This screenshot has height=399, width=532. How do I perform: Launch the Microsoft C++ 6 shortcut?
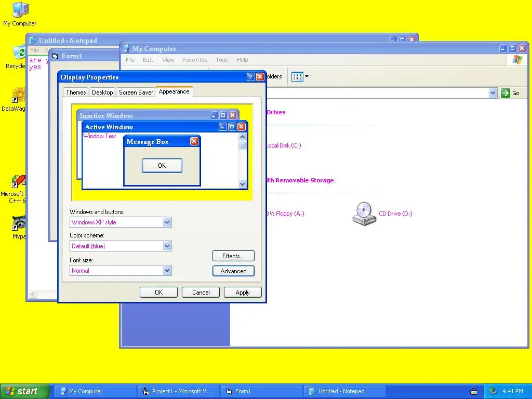[18, 181]
